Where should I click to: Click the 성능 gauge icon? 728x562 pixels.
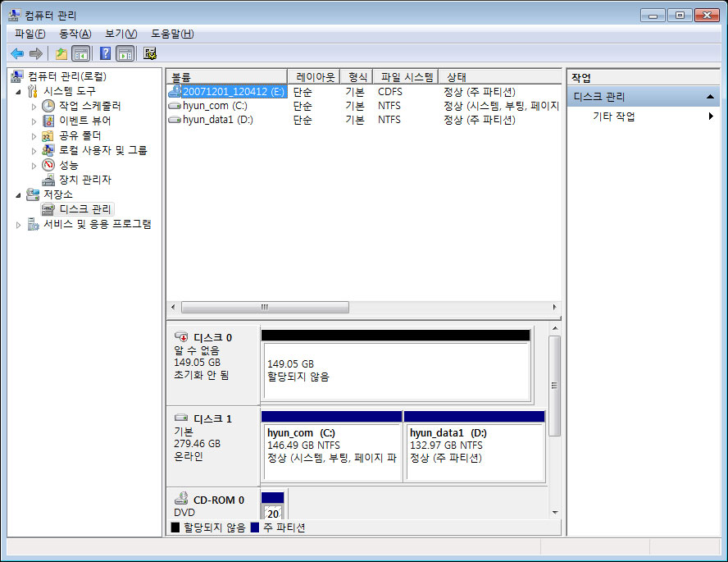[48, 165]
